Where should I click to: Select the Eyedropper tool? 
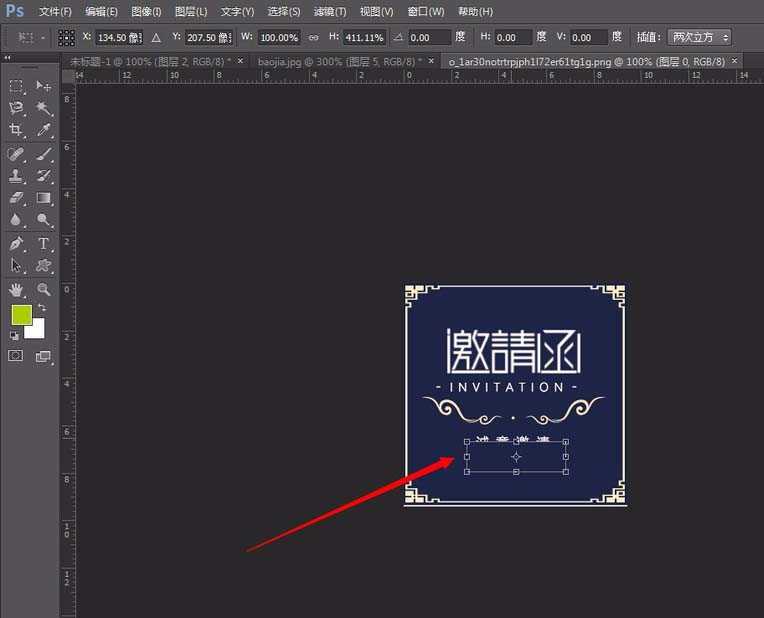pos(44,130)
